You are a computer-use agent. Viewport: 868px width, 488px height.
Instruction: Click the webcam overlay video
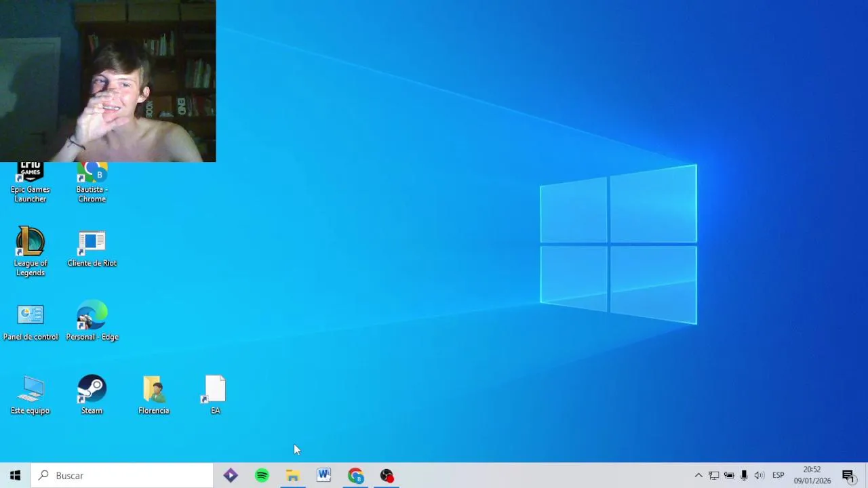108,81
